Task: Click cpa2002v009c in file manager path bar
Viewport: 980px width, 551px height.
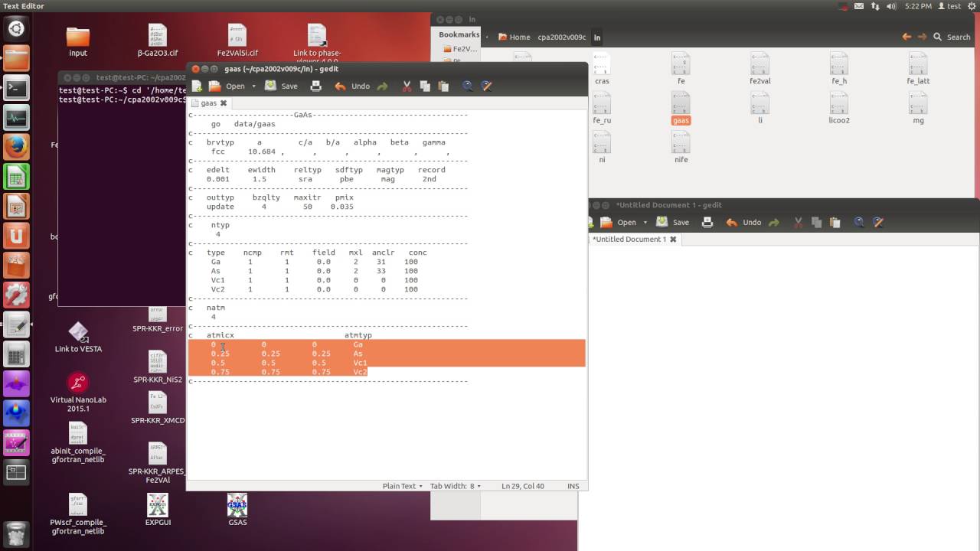Action: [x=561, y=37]
